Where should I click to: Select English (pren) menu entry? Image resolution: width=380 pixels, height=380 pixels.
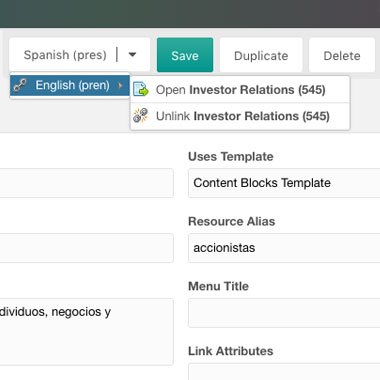(x=70, y=86)
